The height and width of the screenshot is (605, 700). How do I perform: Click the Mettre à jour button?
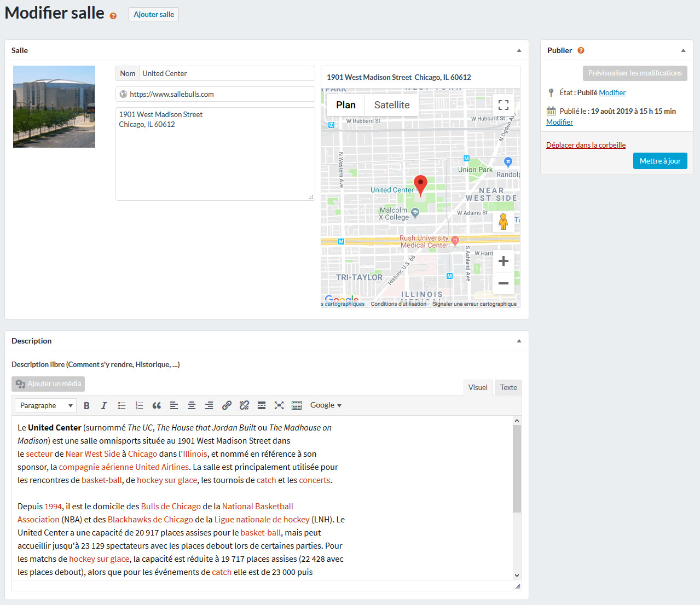click(x=660, y=161)
